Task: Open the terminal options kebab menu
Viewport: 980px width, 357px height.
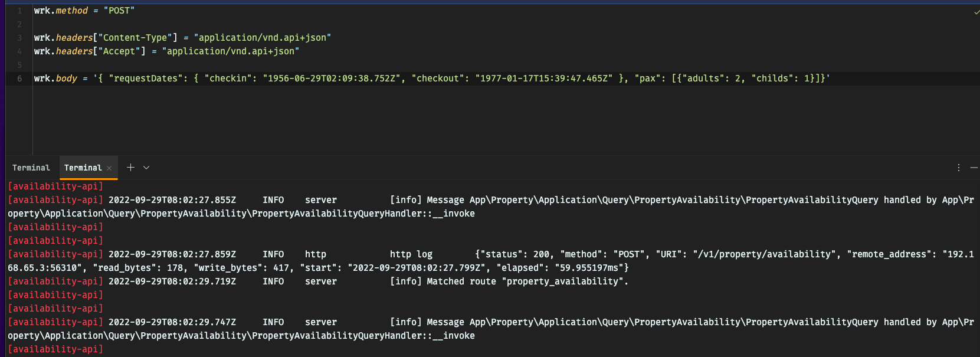Action: pyautogui.click(x=958, y=168)
